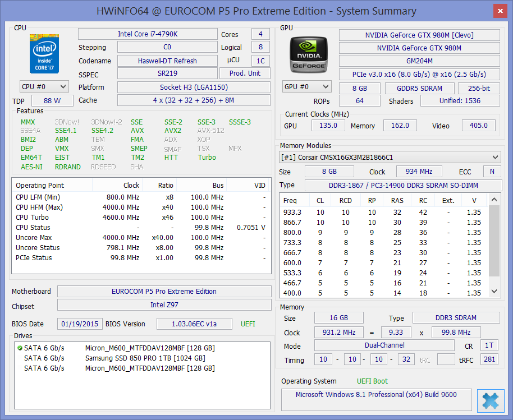Click the Intel Core i7 logo icon
Screen dimensions: 513x420
[44, 54]
